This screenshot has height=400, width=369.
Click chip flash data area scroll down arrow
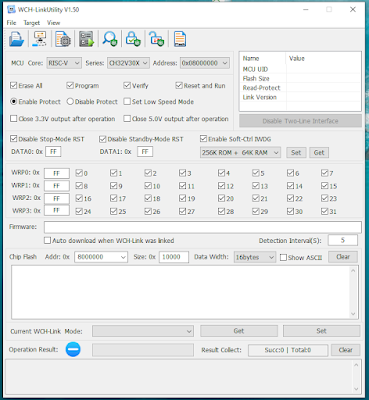pos(353,314)
